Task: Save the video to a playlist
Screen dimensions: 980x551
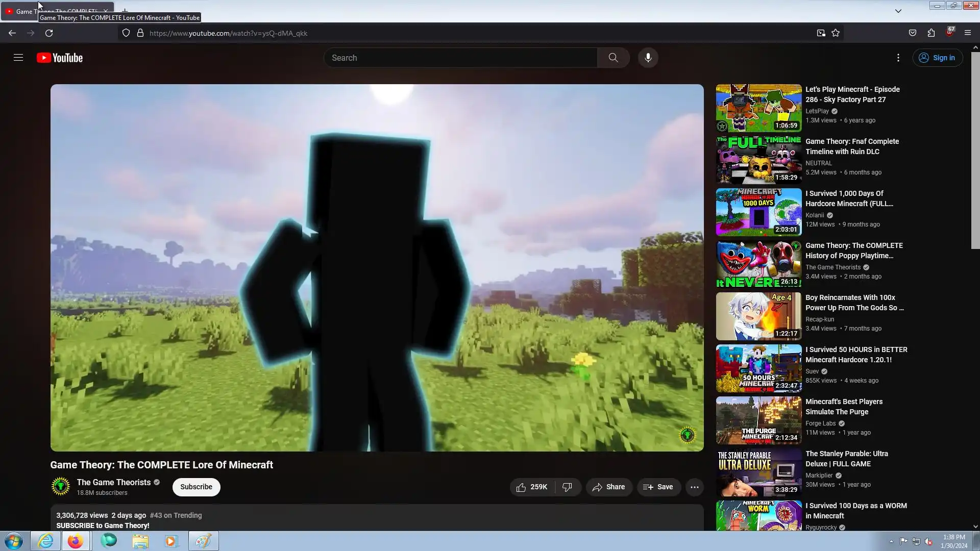Action: click(658, 487)
